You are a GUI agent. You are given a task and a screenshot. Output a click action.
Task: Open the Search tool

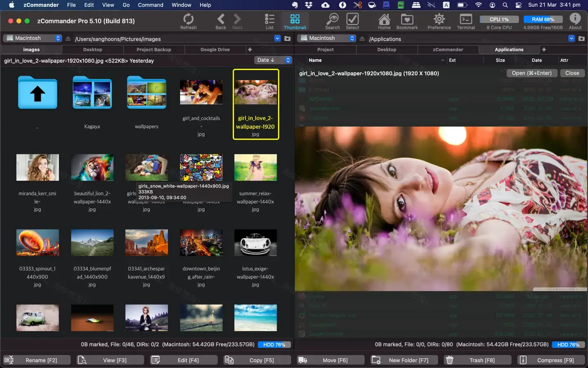tap(332, 19)
